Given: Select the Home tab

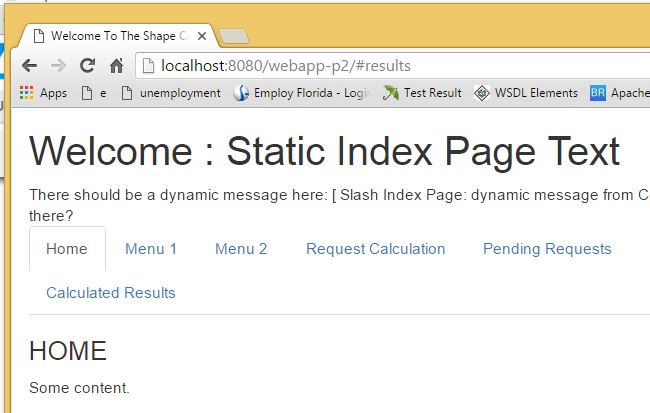Looking at the screenshot, I should point(67,249).
